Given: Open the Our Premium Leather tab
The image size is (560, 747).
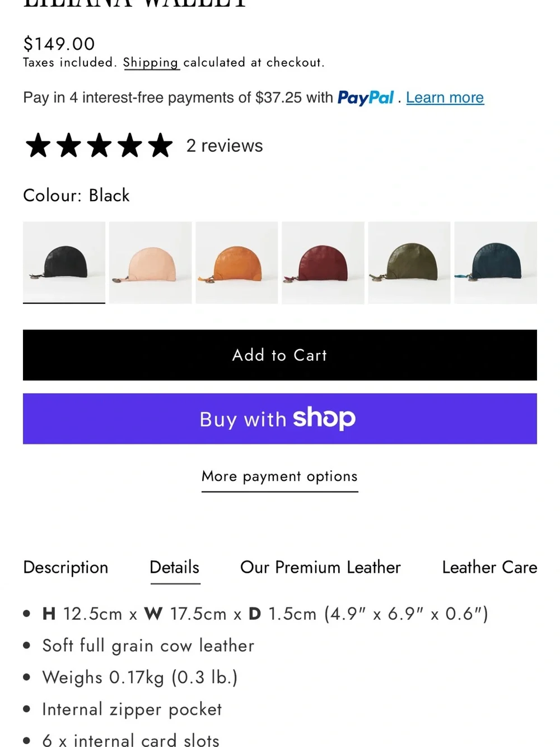Looking at the screenshot, I should click(320, 567).
